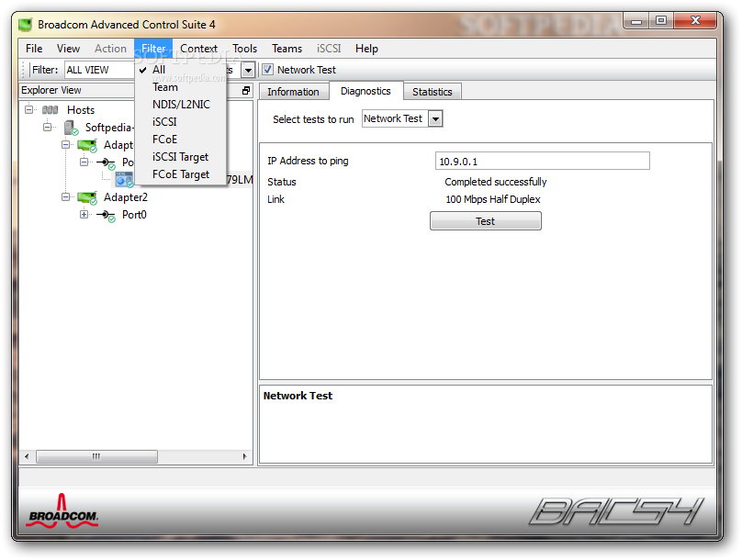Select the Adapter2 tree item
The image size is (742, 560).
click(126, 197)
